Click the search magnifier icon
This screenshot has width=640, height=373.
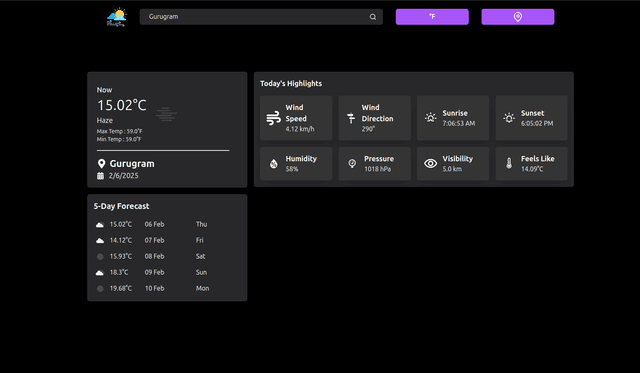point(373,17)
